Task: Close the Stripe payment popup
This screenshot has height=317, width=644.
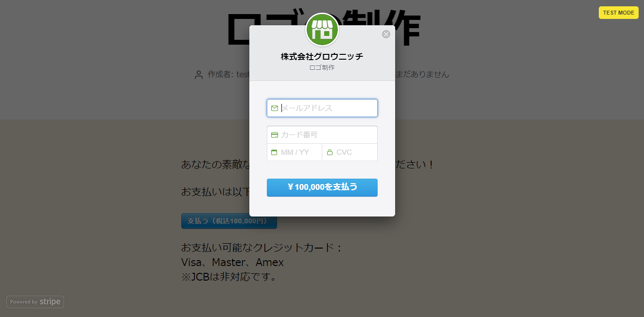Action: point(386,34)
